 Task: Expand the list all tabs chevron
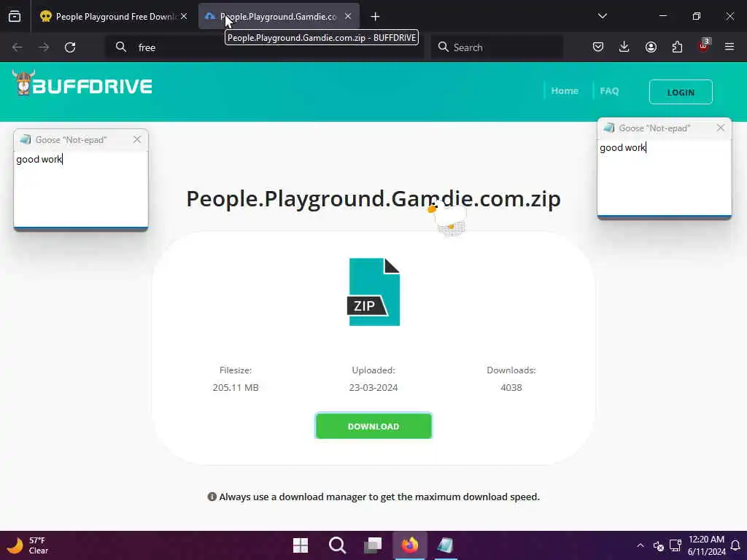pyautogui.click(x=603, y=16)
